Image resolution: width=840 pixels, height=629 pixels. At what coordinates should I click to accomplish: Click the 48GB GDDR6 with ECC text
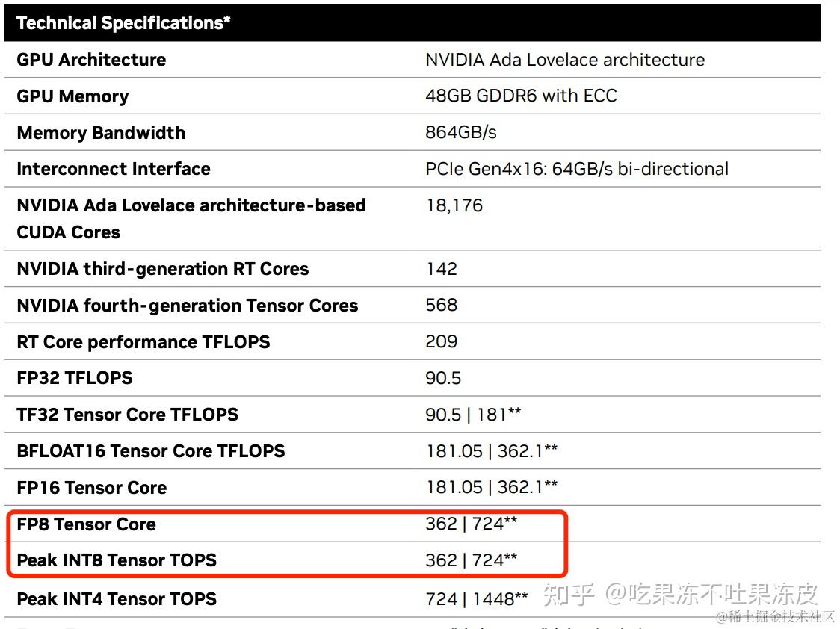pyautogui.click(x=520, y=96)
